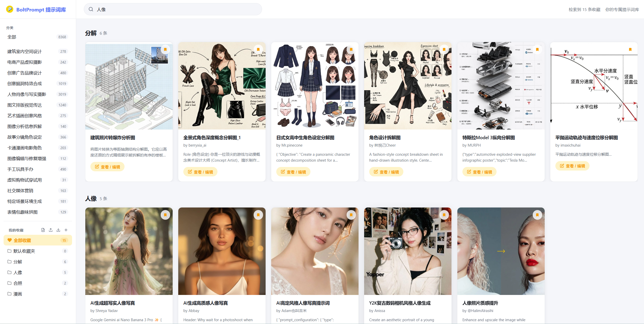Choose the 表情包趣味拼图 category
This screenshot has width=644, height=324.
coord(38,212)
